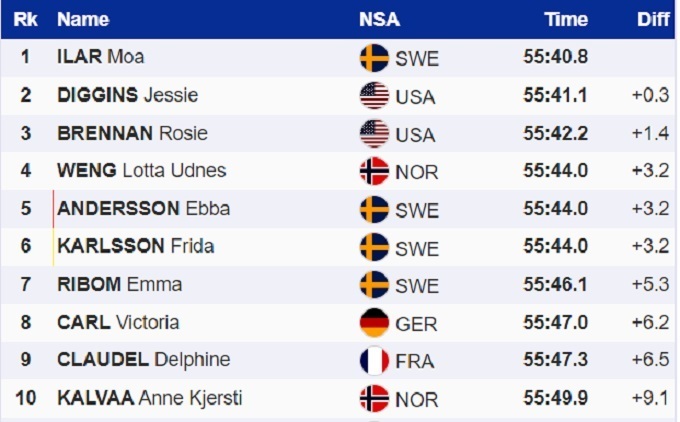Click the German flag beside Victoria Carl
Image resolution: width=680 pixels, height=422 pixels.
pyautogui.click(x=374, y=323)
